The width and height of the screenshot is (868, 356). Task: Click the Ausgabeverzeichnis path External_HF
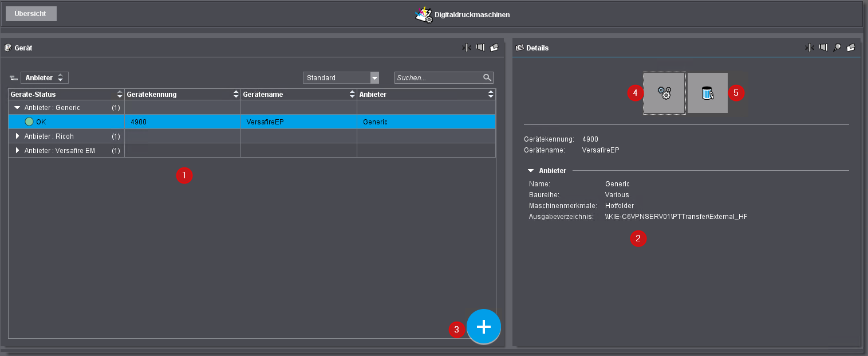[676, 216]
